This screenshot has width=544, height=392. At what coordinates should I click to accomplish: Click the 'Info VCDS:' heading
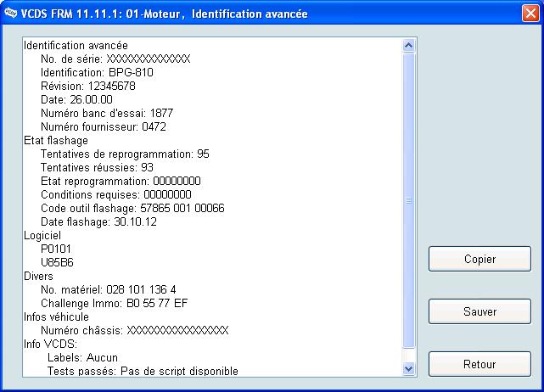tap(50, 344)
